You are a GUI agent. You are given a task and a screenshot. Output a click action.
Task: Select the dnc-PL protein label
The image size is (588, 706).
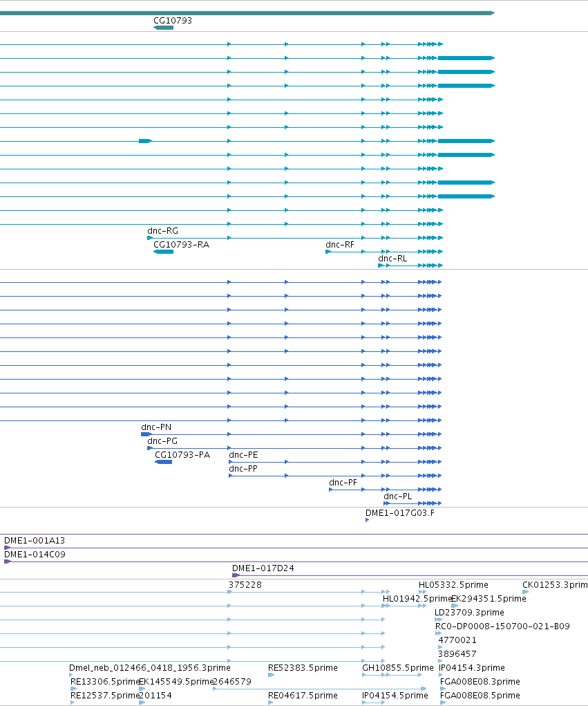click(x=398, y=496)
